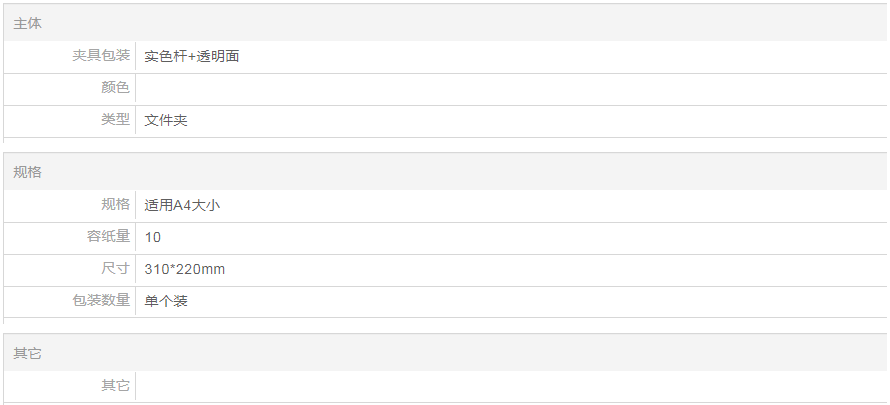Click the 其它 row label at bottom
Screen dimensions: 890x405
point(115,386)
